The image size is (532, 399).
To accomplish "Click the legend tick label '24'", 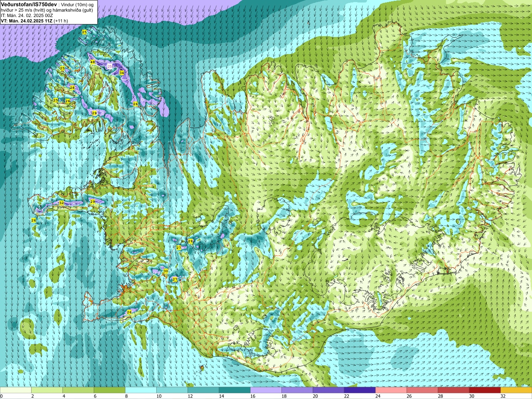I will (378, 396).
